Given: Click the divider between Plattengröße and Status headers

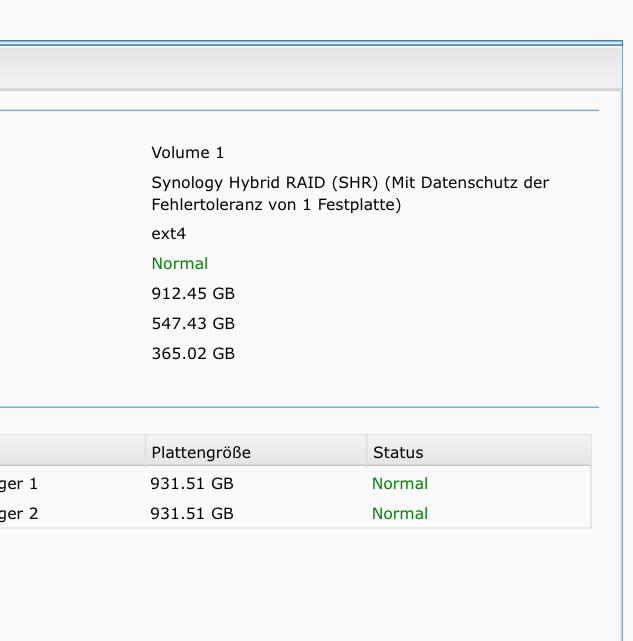Looking at the screenshot, I should point(367,452).
